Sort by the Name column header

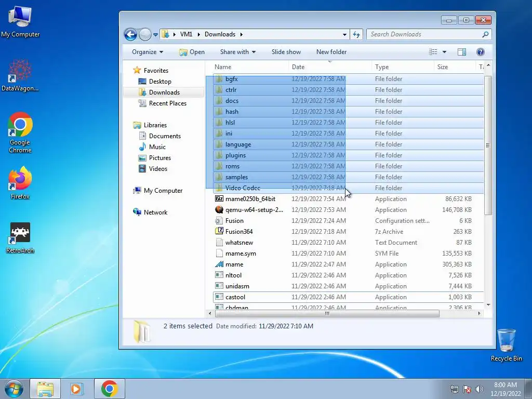pos(223,67)
